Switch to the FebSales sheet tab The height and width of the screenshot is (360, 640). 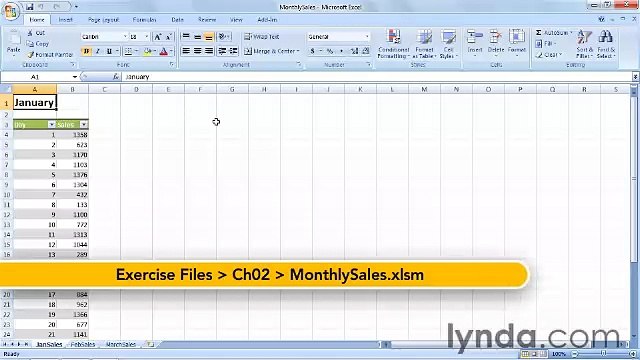(x=83, y=344)
